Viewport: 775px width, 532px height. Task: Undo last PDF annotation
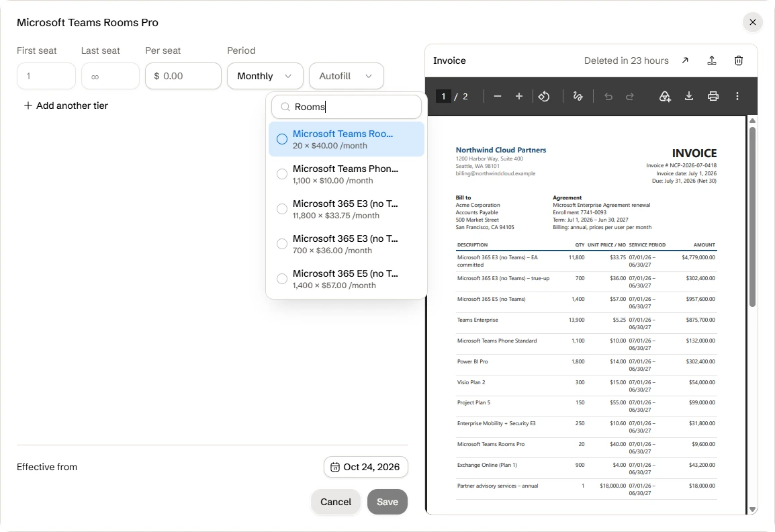coord(608,97)
